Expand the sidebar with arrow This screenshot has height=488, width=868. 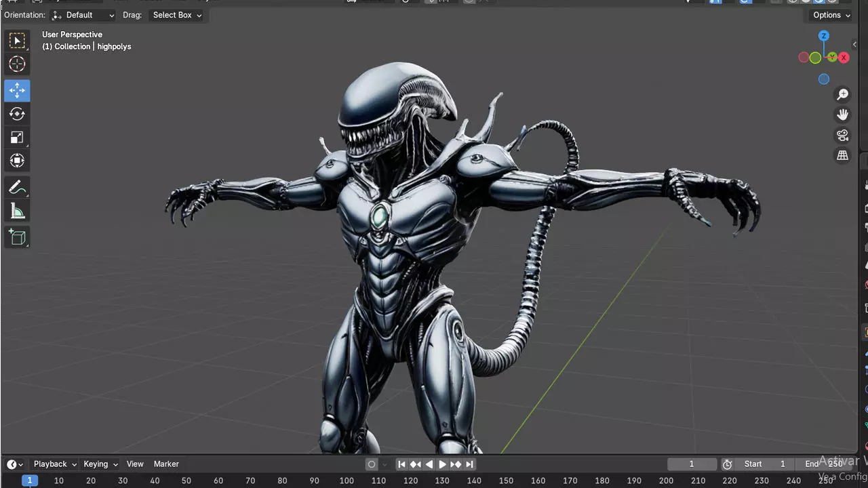click(854, 44)
